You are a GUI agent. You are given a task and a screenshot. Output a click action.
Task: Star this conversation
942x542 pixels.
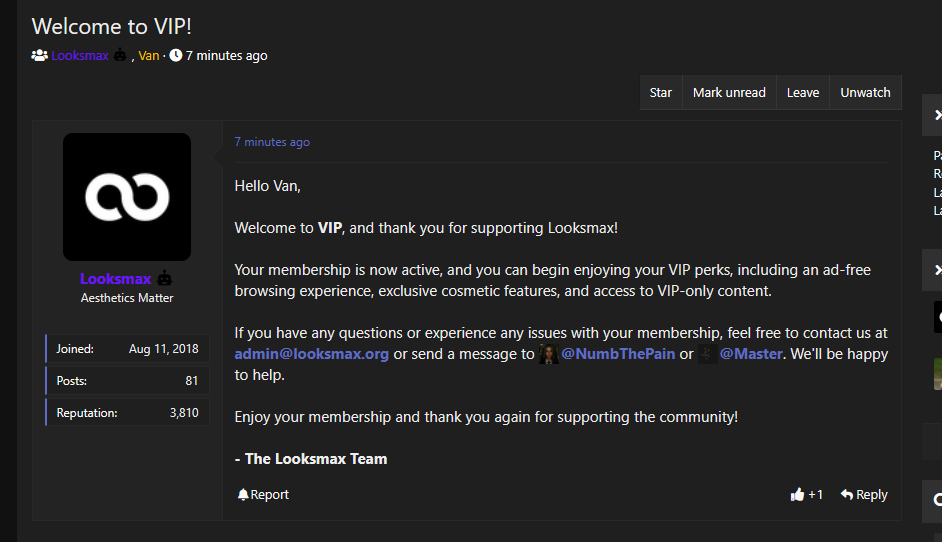pyautogui.click(x=660, y=93)
